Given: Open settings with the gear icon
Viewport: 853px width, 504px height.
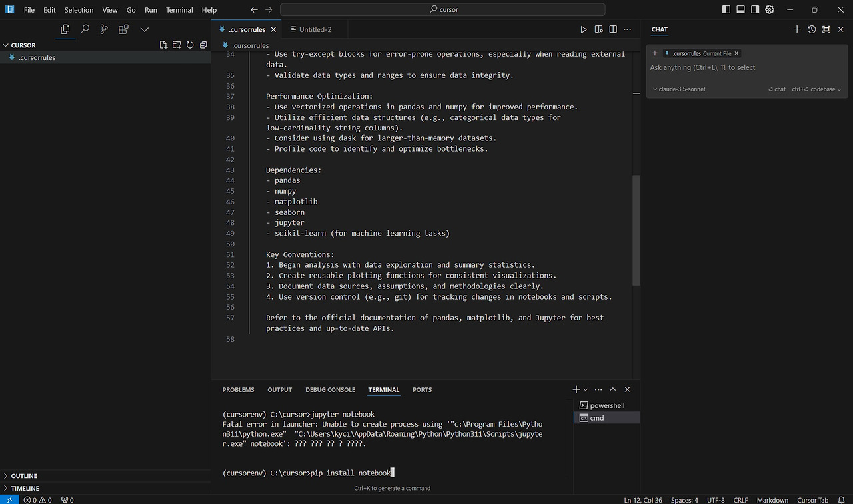Looking at the screenshot, I should 770,10.
